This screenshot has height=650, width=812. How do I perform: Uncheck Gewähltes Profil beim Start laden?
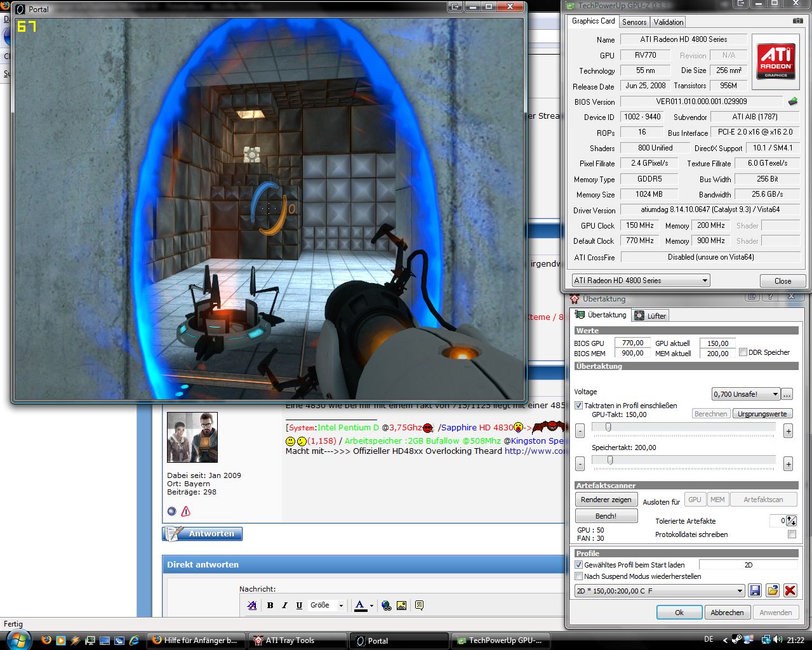pyautogui.click(x=578, y=564)
